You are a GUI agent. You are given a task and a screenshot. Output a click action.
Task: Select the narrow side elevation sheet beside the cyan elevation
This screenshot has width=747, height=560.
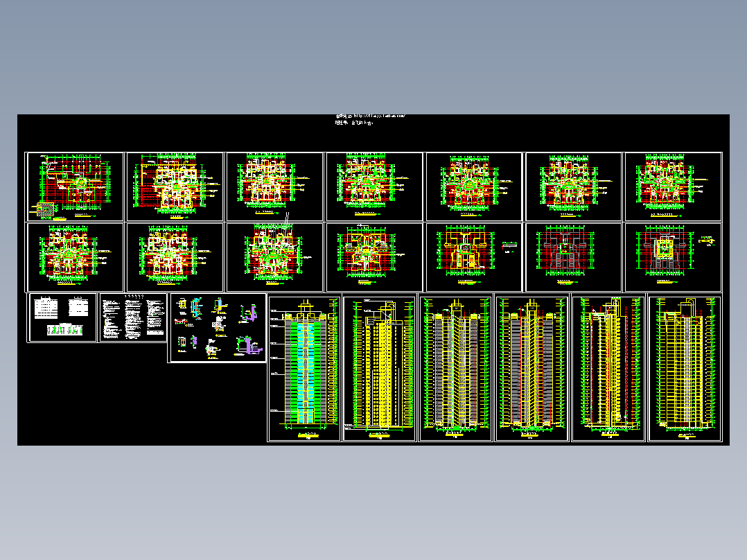[380, 369]
